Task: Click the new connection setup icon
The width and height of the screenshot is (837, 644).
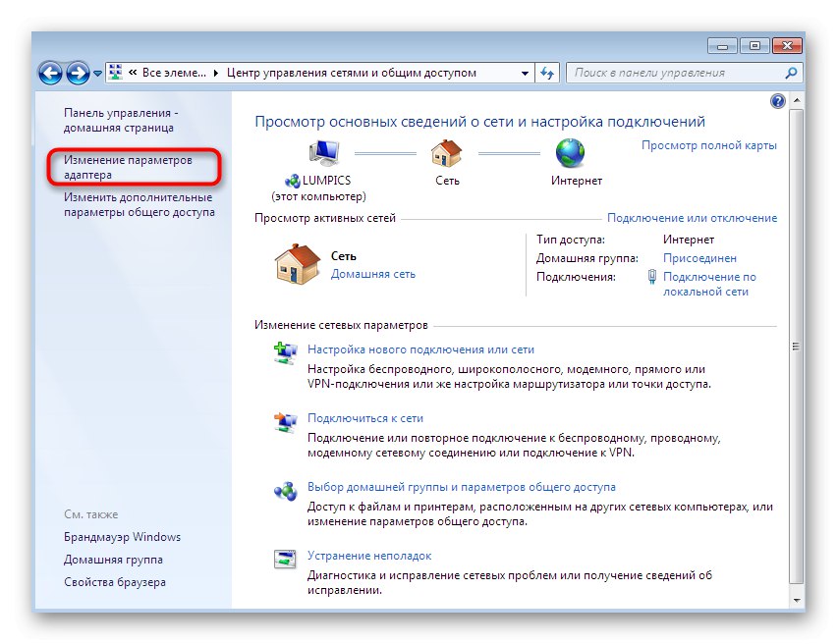Action: 286,352
